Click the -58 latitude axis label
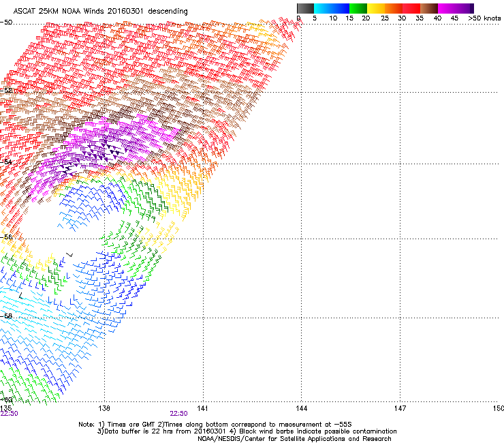The width and height of the screenshot is (504, 443). (6, 316)
